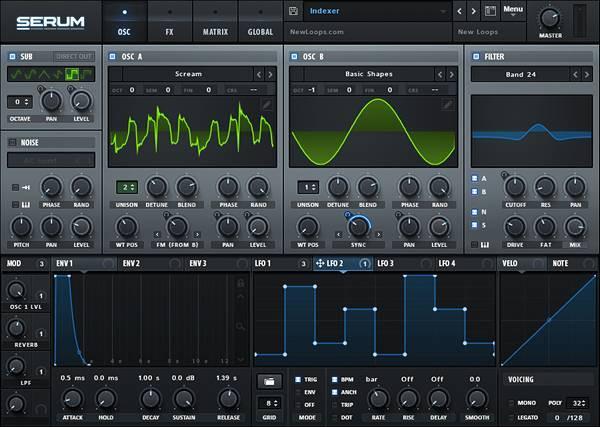Load the next preset with right arrow
Viewport: 600px width, 427px height.
coord(474,11)
